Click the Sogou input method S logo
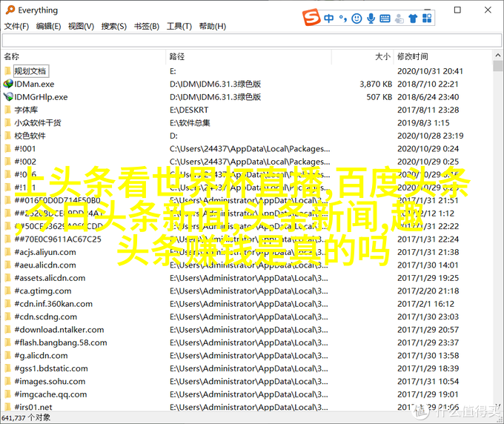The height and width of the screenshot is (424, 504). 311,17
